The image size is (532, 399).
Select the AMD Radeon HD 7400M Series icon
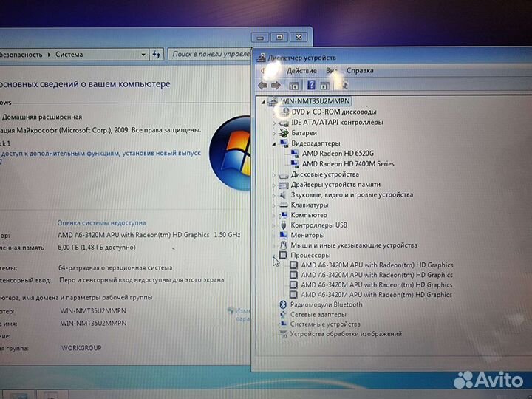click(295, 163)
